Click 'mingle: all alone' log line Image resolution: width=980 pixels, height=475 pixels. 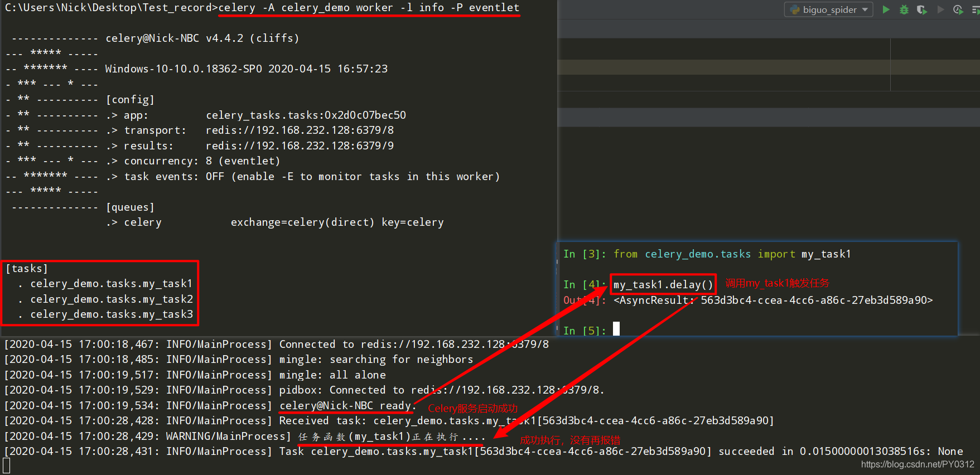(195, 375)
